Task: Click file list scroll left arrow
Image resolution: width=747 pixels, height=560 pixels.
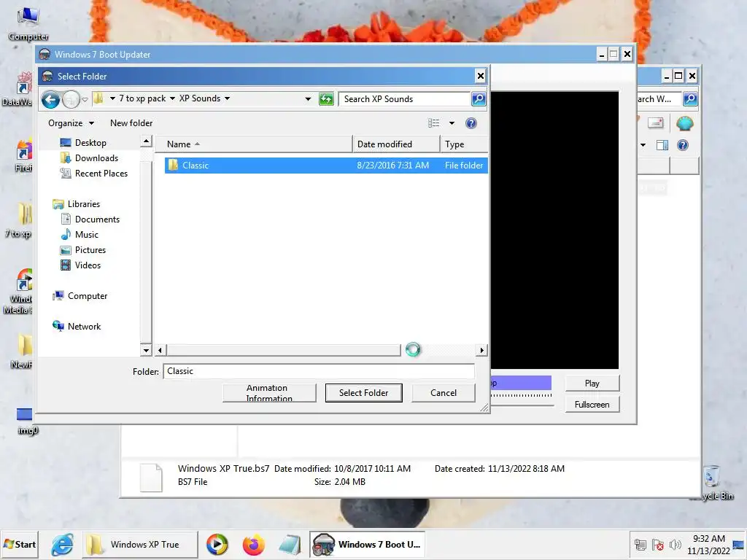Action: pyautogui.click(x=160, y=351)
